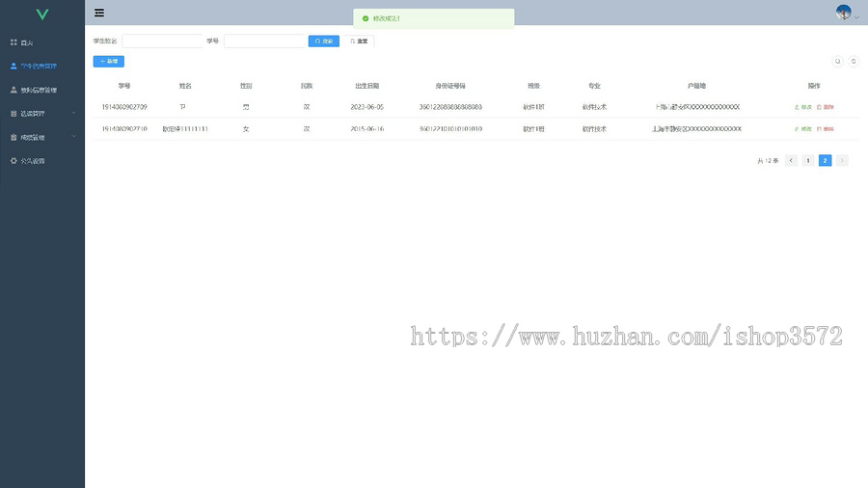Click ID number 360122101010101010 cell
The image size is (868, 488).
point(450,129)
